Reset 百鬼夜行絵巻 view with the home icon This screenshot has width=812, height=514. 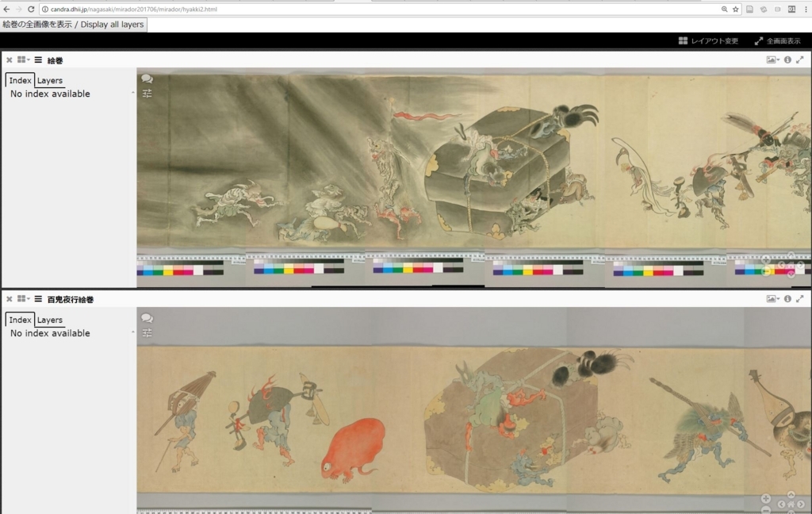pyautogui.click(x=791, y=504)
